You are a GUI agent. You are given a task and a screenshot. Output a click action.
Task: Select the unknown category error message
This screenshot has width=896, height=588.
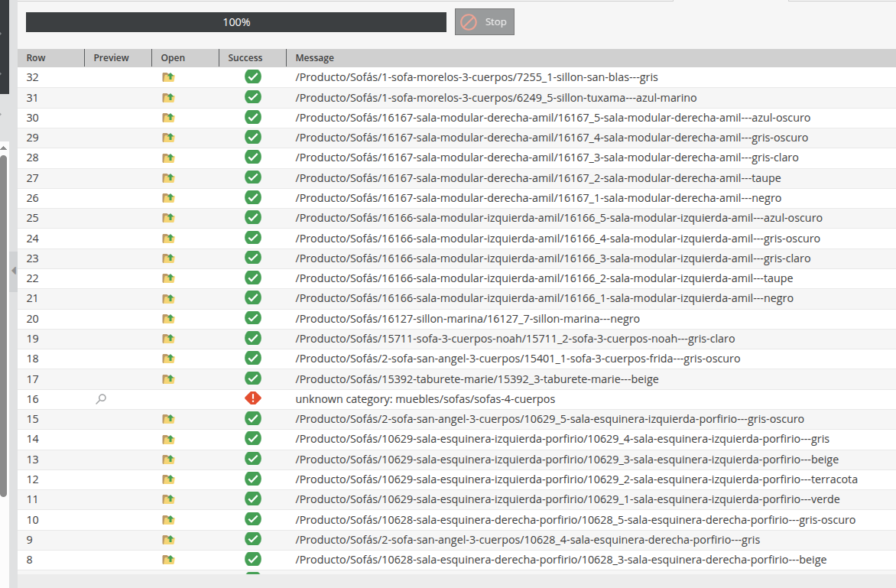[425, 399]
